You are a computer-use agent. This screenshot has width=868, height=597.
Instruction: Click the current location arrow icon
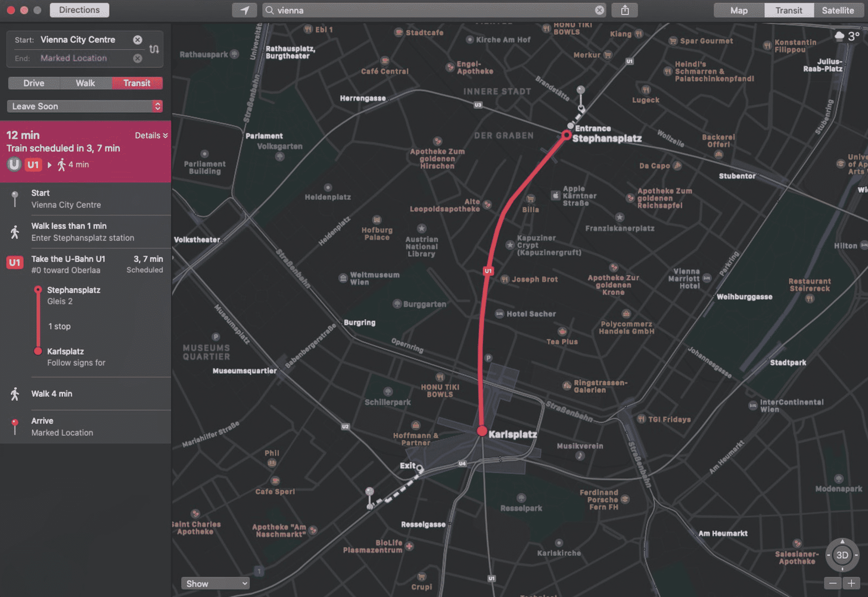click(x=244, y=10)
